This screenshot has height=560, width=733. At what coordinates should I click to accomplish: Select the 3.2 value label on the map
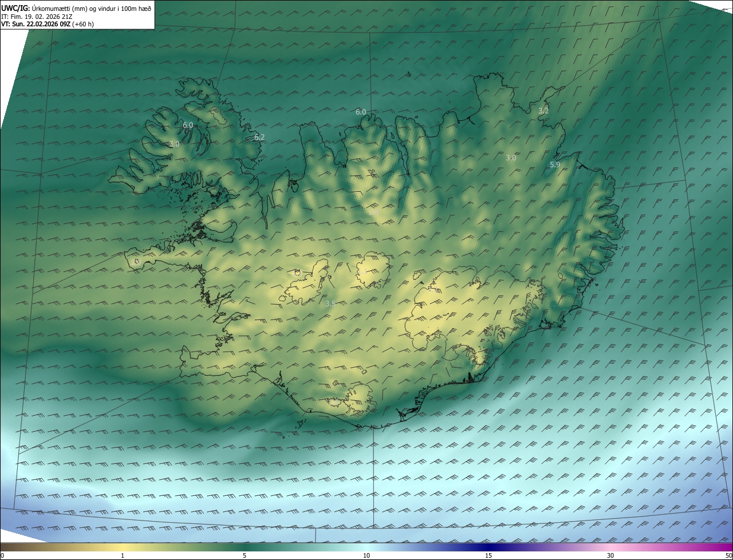[543, 111]
